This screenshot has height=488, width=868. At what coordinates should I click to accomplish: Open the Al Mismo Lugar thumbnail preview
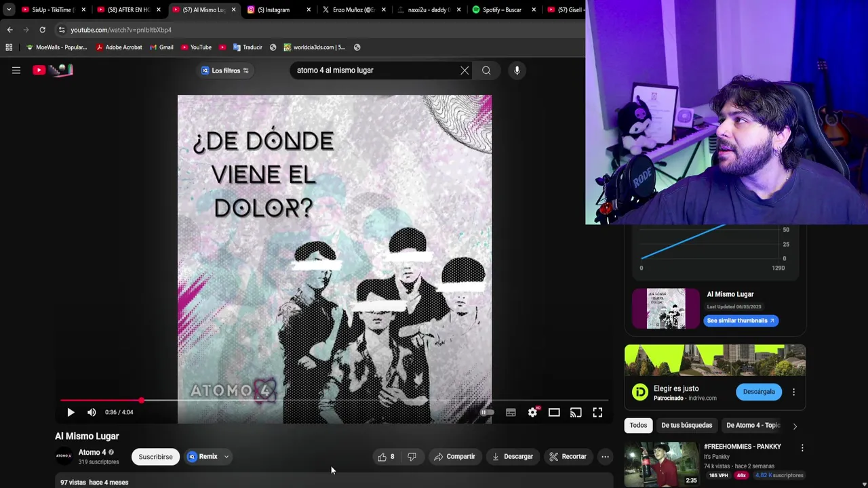click(x=665, y=308)
